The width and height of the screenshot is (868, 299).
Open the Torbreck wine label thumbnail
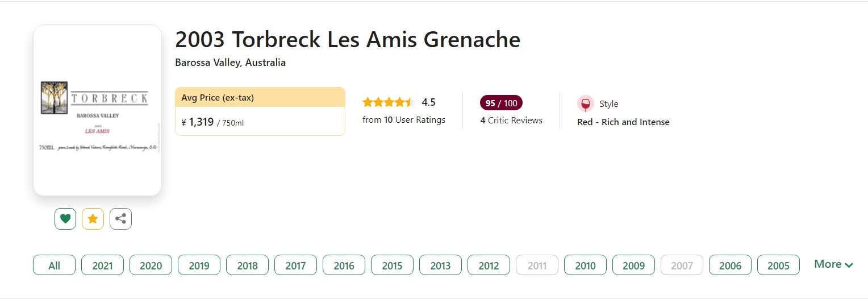pos(97,110)
